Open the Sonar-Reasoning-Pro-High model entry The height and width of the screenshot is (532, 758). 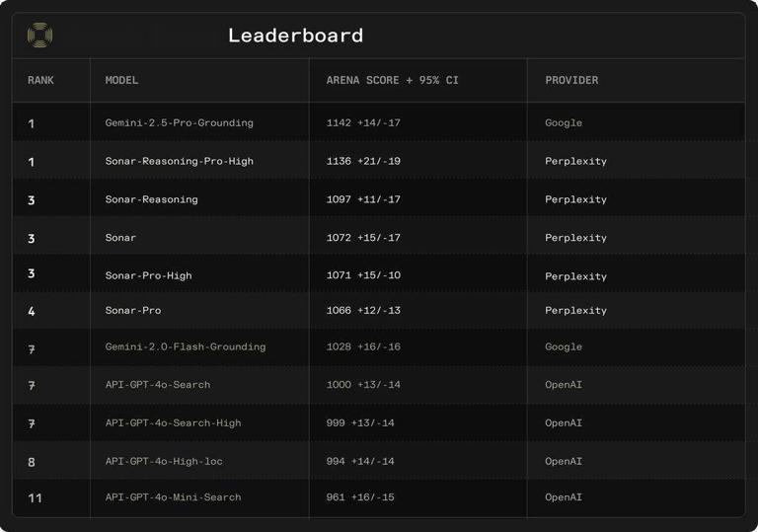point(179,161)
